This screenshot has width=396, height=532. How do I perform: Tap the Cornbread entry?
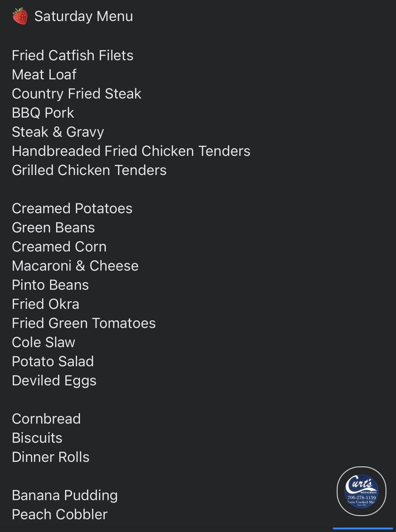[x=46, y=419]
